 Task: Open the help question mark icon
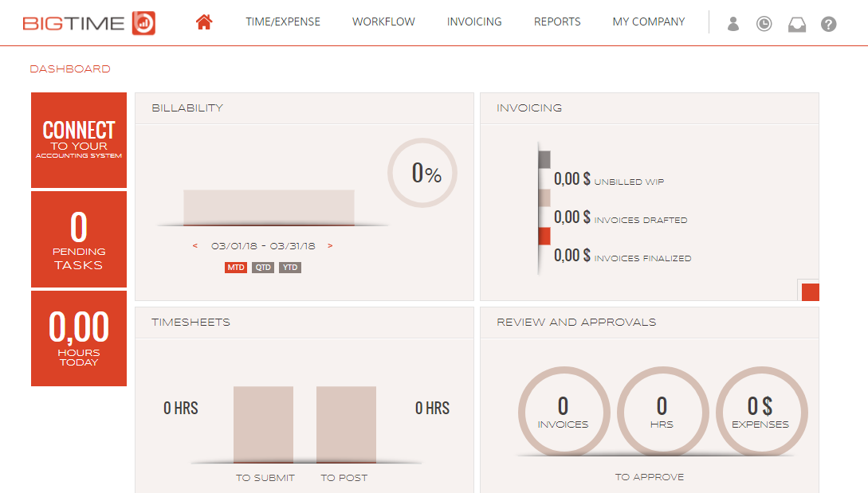point(828,24)
